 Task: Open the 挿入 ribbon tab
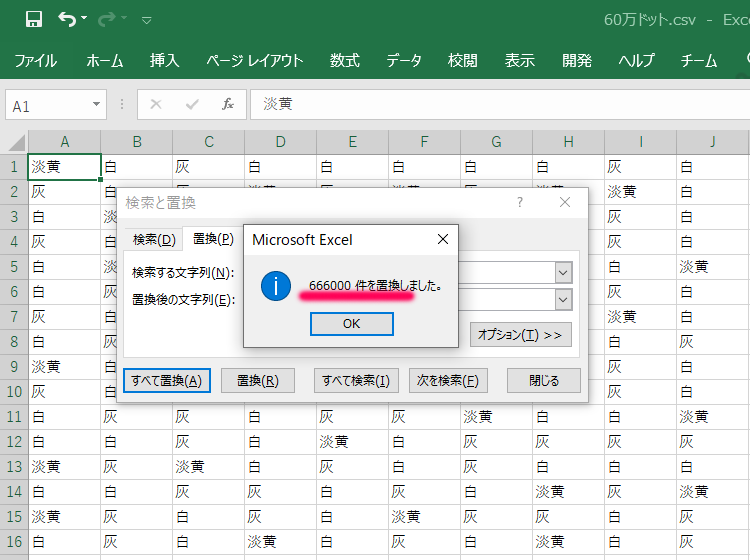pos(164,61)
